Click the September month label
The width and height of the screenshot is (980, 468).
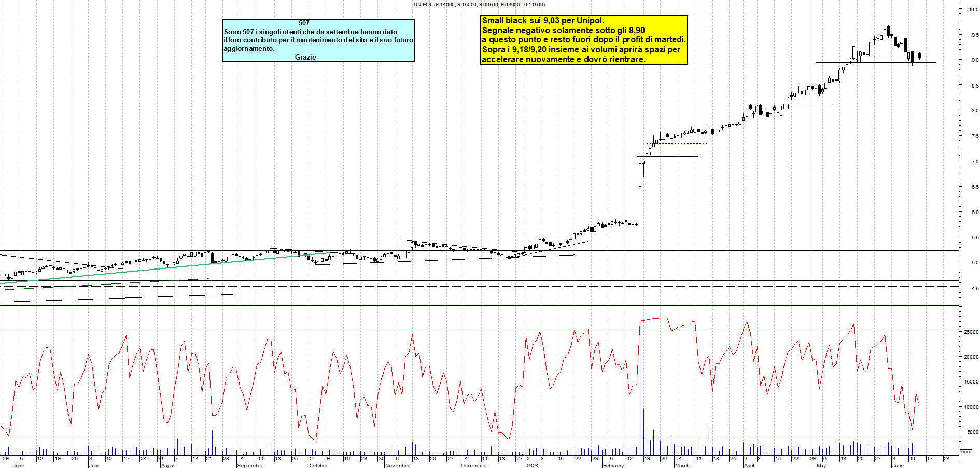pos(250,465)
